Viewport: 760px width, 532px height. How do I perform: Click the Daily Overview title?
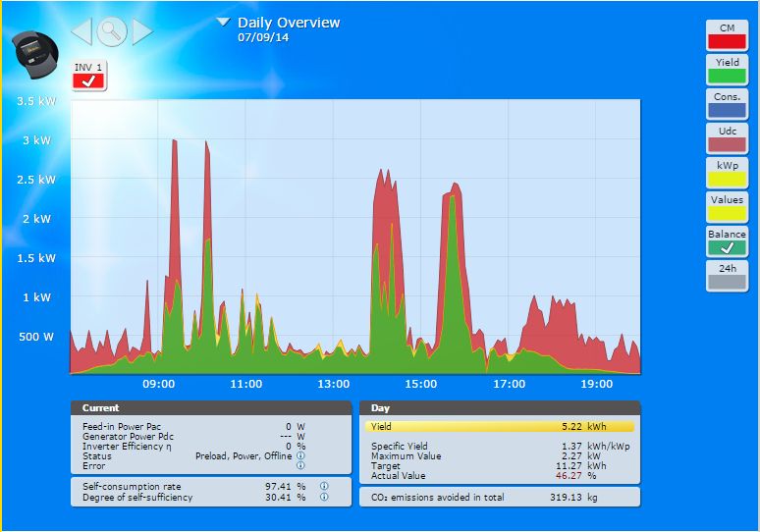(x=289, y=23)
